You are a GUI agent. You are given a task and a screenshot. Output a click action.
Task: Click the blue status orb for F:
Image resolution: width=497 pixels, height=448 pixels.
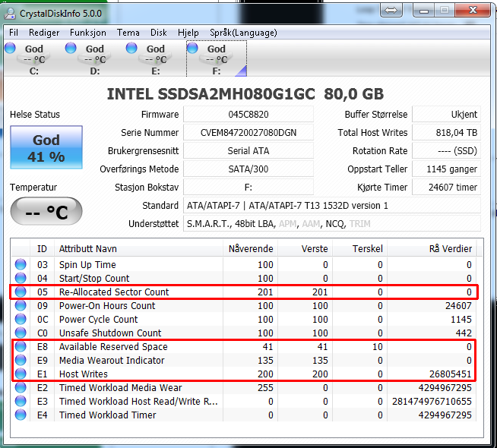[x=192, y=48]
